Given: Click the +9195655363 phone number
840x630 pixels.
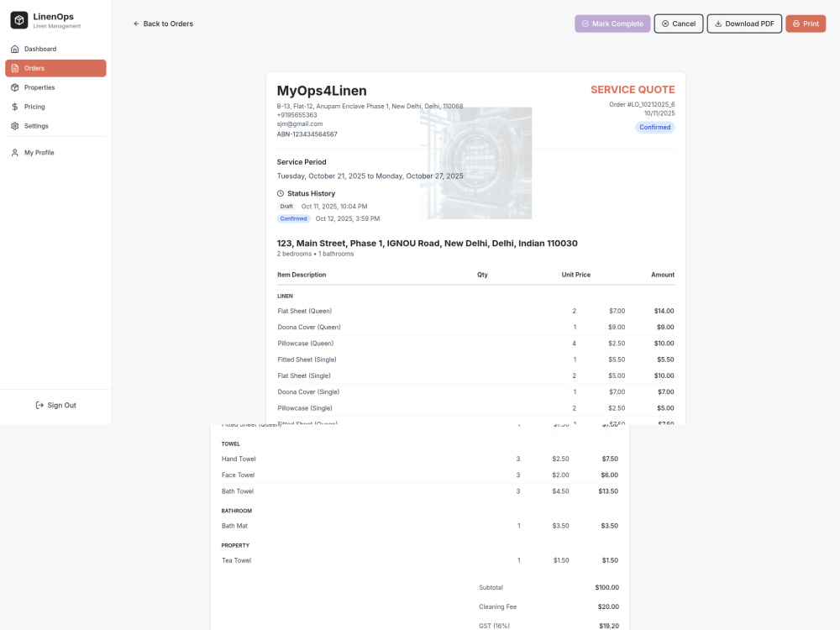Looking at the screenshot, I should pyautogui.click(x=297, y=115).
